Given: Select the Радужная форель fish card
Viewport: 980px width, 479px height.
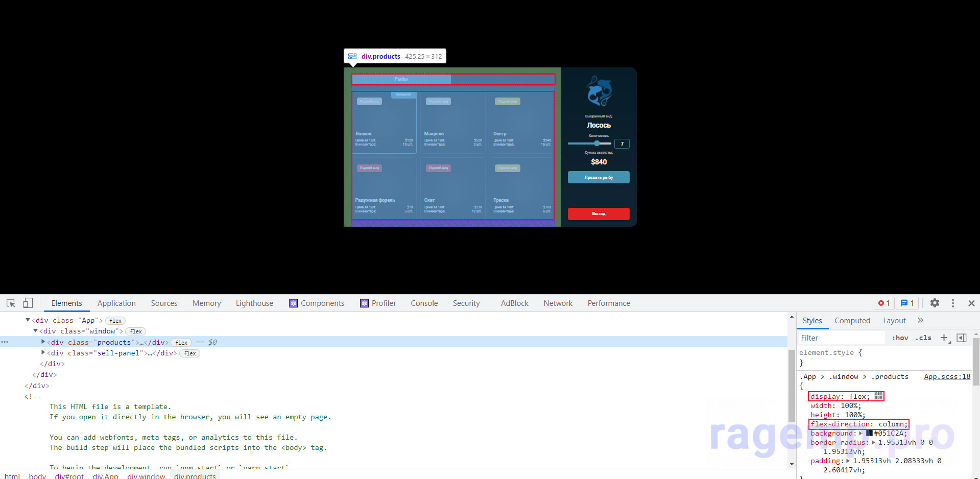Looking at the screenshot, I should tap(384, 188).
